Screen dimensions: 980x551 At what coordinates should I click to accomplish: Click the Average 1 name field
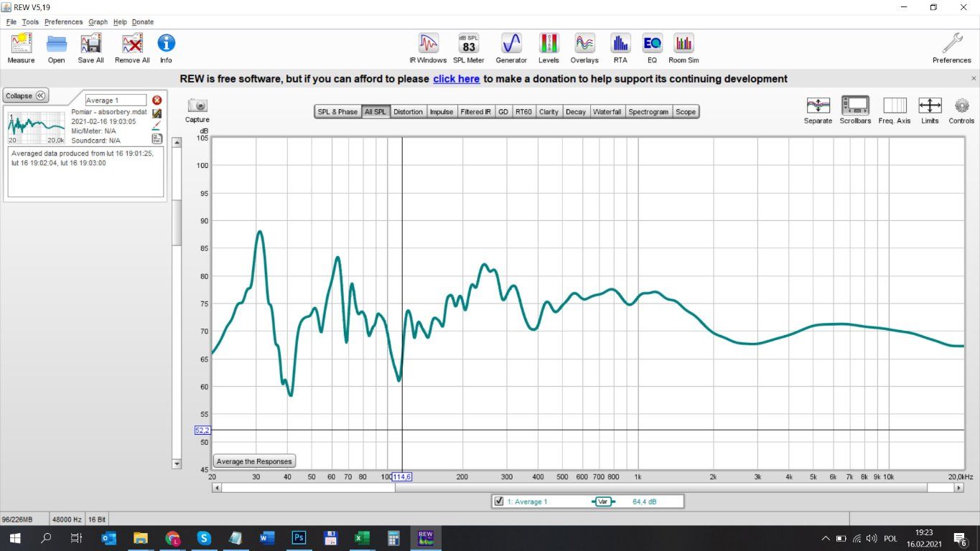coord(116,100)
